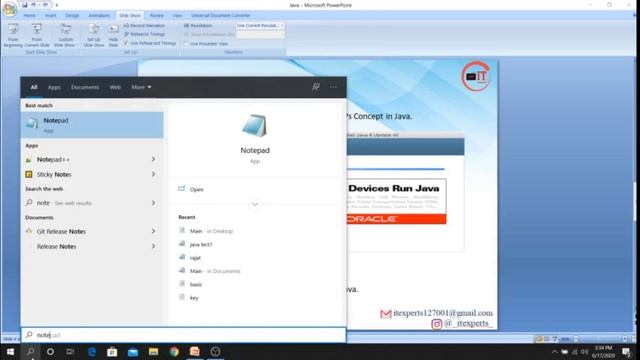Open recent file 'key'
This screenshot has height=360, width=640.
[189, 298]
